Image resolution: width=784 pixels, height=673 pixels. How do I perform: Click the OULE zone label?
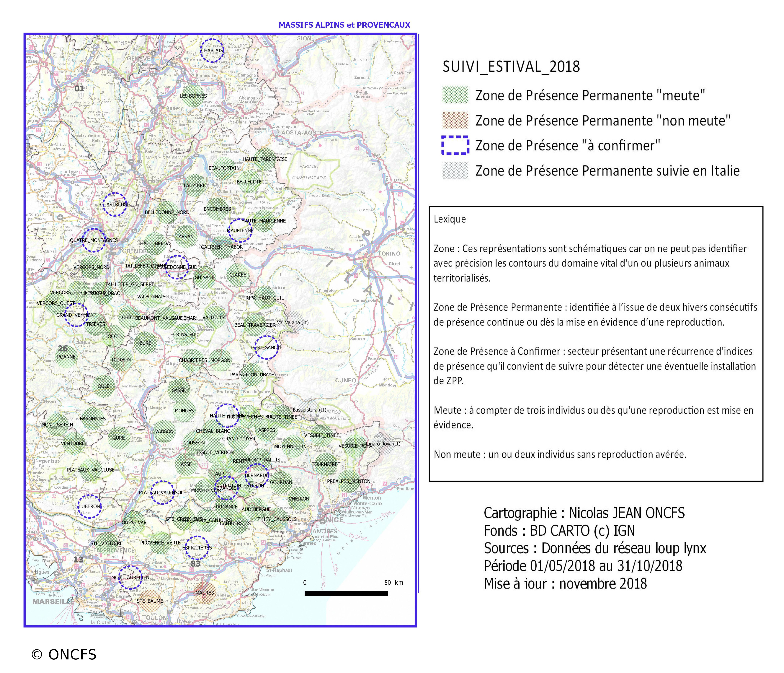[x=103, y=386]
